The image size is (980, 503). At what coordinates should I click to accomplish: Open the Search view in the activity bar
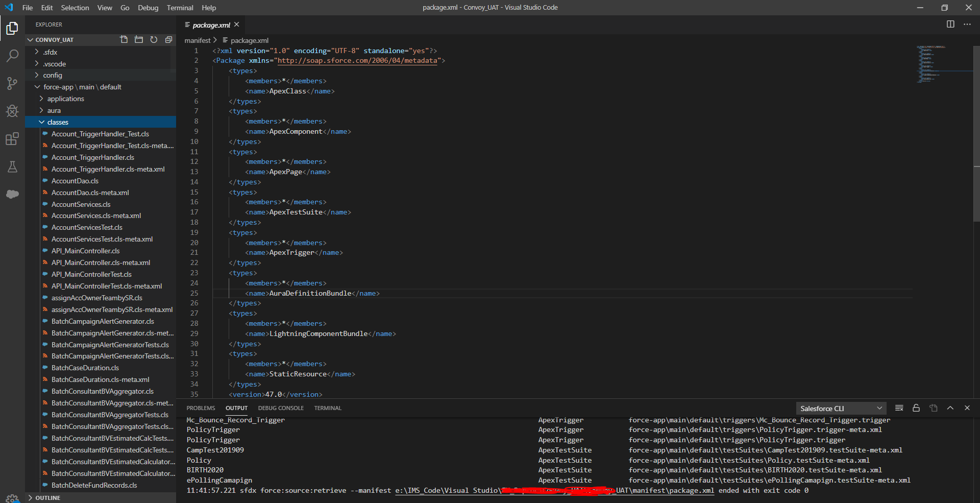click(12, 56)
